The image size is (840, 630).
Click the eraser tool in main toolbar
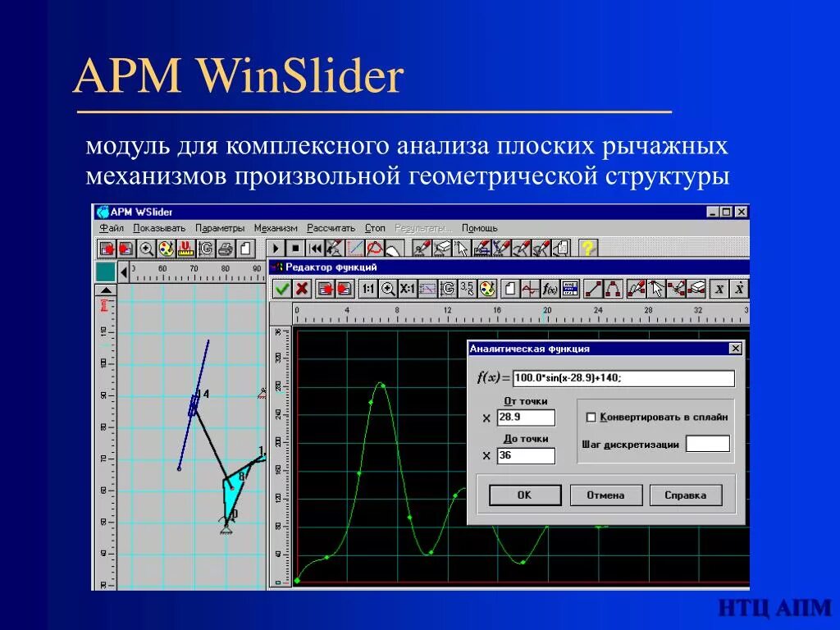(x=442, y=249)
